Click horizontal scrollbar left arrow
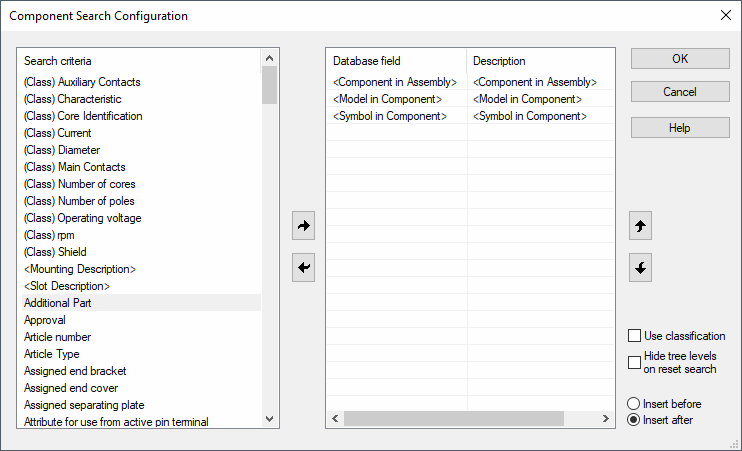Viewport: 742px width, 451px height. point(336,418)
